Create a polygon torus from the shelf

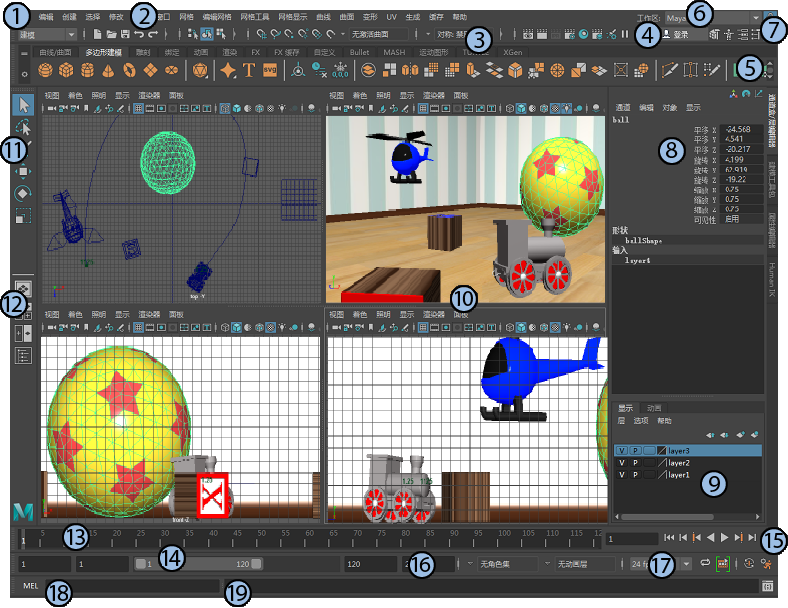pos(129,70)
